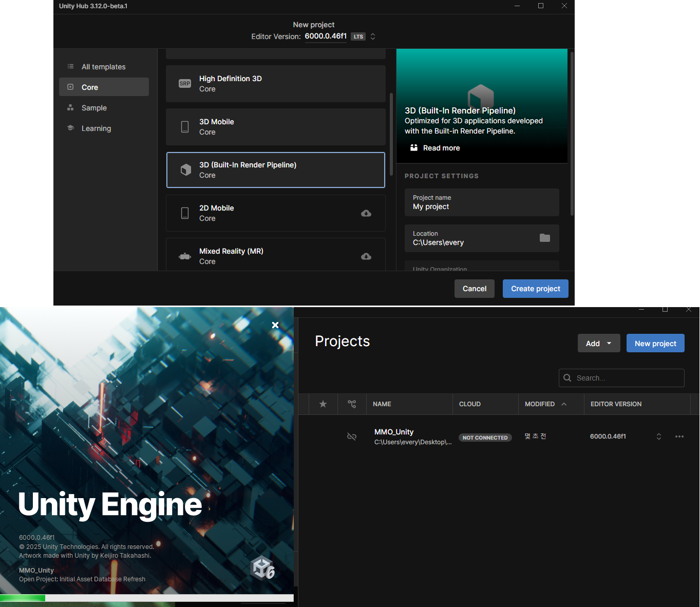Select High Definition 3D template
The image size is (700, 607).
pos(275,84)
